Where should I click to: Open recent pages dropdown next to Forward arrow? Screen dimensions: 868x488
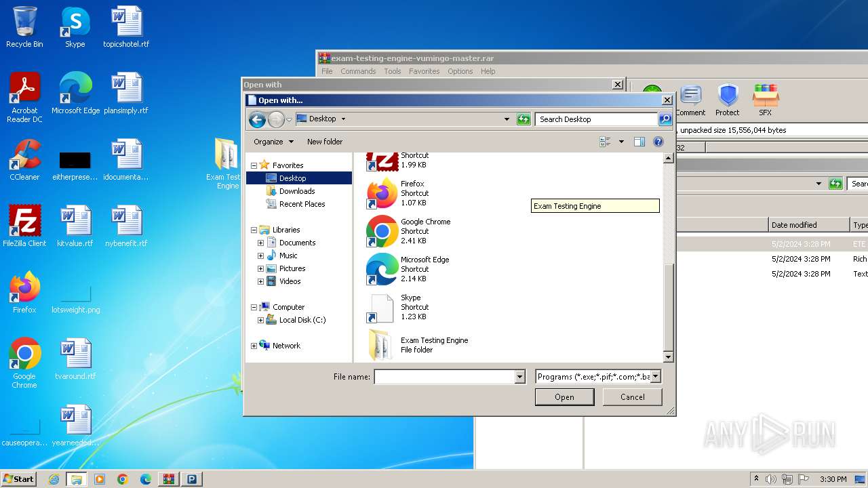[x=289, y=120]
